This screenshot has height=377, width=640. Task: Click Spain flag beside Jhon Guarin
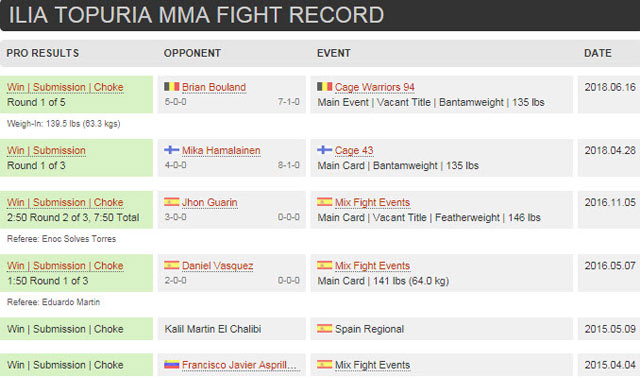point(171,202)
